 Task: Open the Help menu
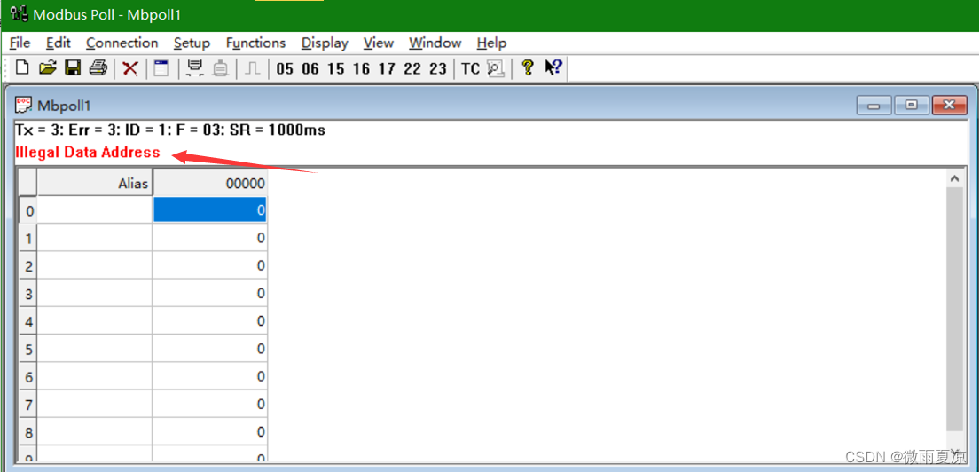tap(491, 43)
